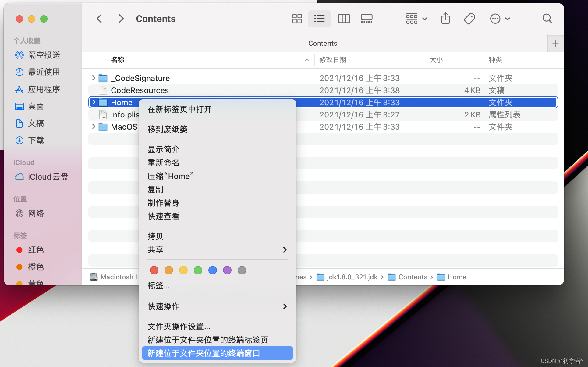Expand the _CodeSignature folder
This screenshot has width=588, height=367.
point(94,78)
